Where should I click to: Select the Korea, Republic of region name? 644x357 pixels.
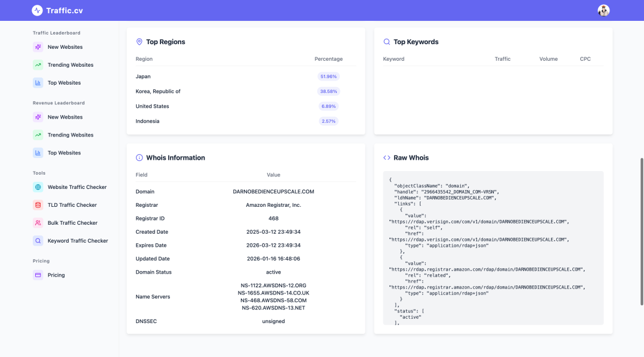point(157,92)
